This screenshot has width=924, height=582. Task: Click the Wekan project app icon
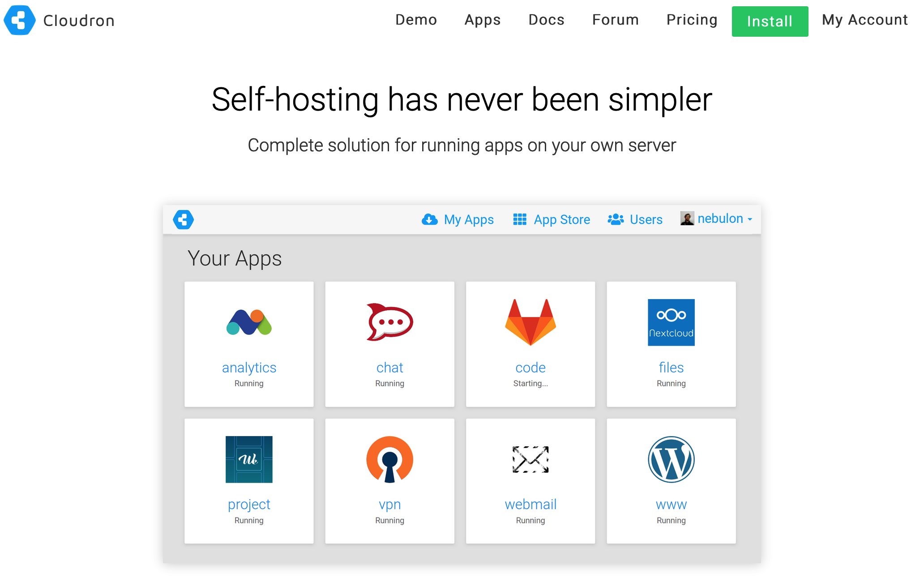(x=249, y=459)
